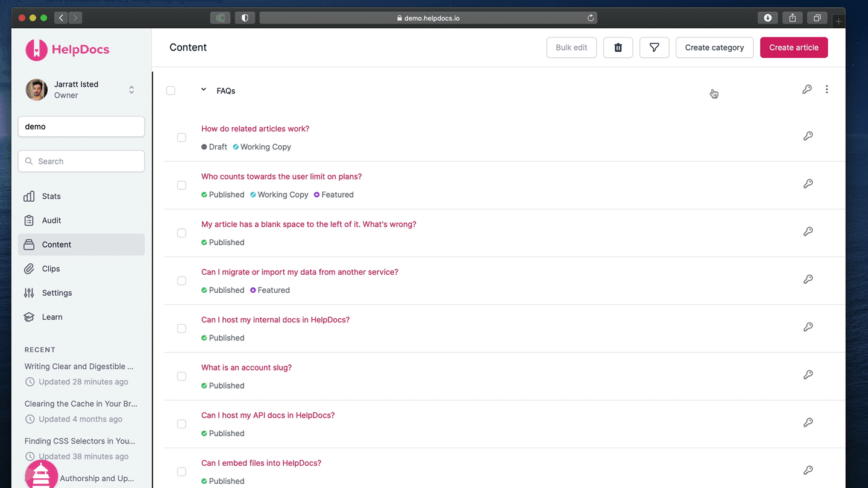Open 'What is an account slug?' article

[x=247, y=368]
